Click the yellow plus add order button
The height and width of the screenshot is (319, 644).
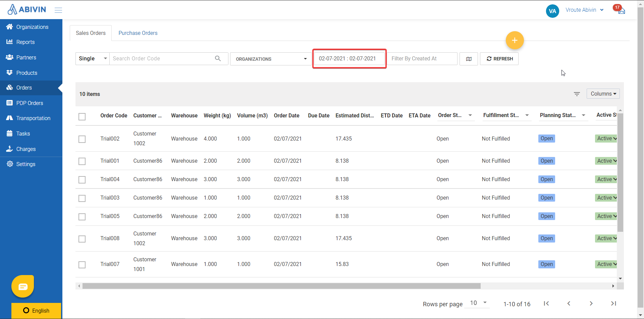[x=515, y=40]
